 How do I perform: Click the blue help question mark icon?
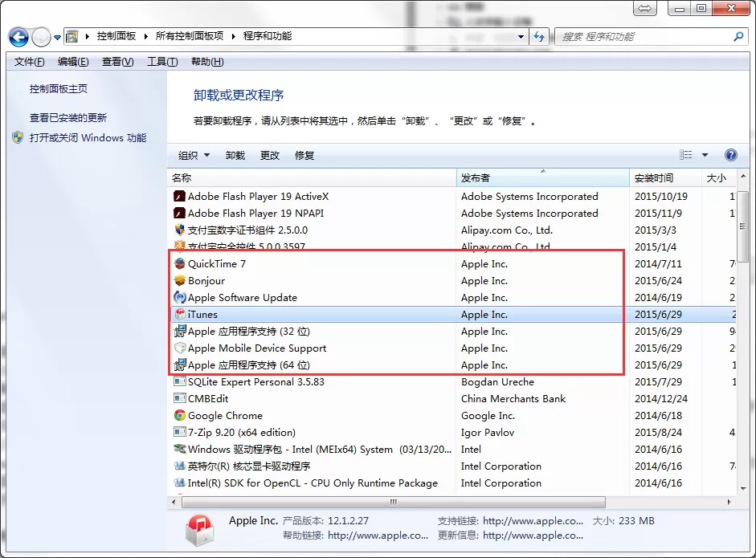click(x=731, y=155)
